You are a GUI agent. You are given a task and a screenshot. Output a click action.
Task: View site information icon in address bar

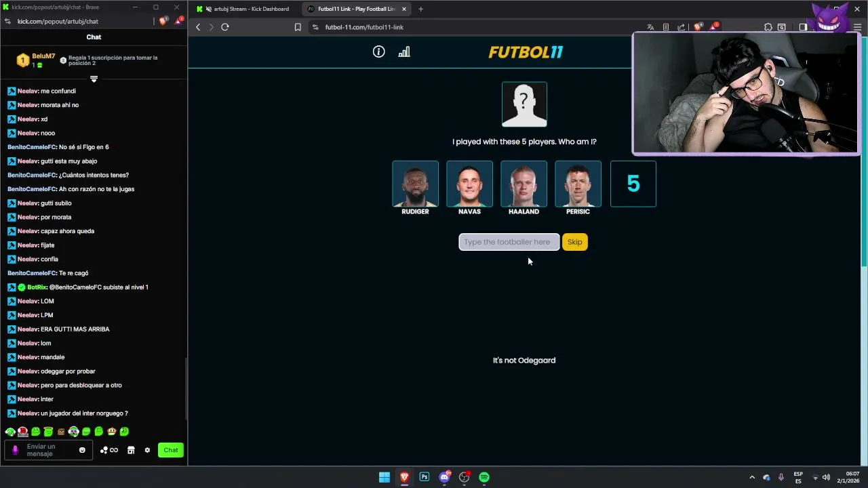point(315,27)
